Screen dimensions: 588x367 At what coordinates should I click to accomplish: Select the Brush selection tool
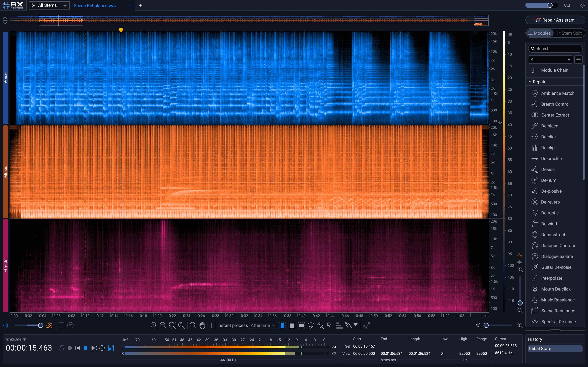coord(320,325)
